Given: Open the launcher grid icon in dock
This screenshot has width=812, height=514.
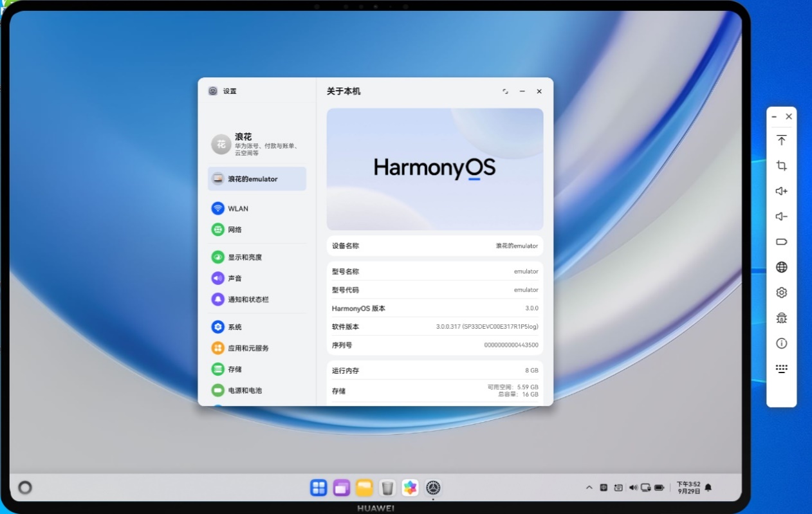Looking at the screenshot, I should [x=318, y=488].
